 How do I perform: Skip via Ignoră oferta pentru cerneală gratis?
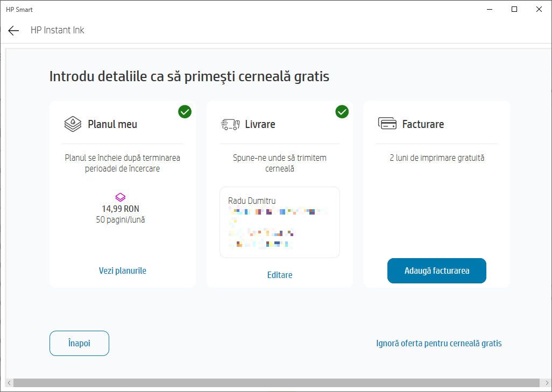(439, 343)
